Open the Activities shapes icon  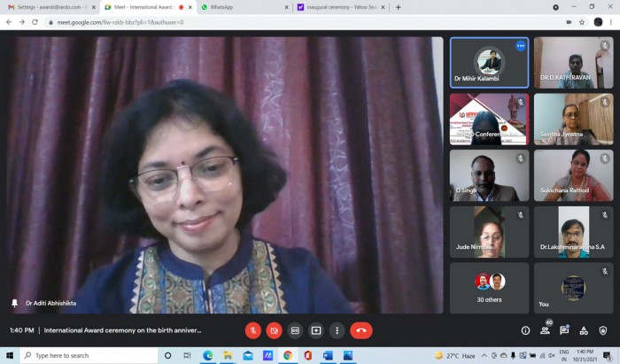pos(584,330)
